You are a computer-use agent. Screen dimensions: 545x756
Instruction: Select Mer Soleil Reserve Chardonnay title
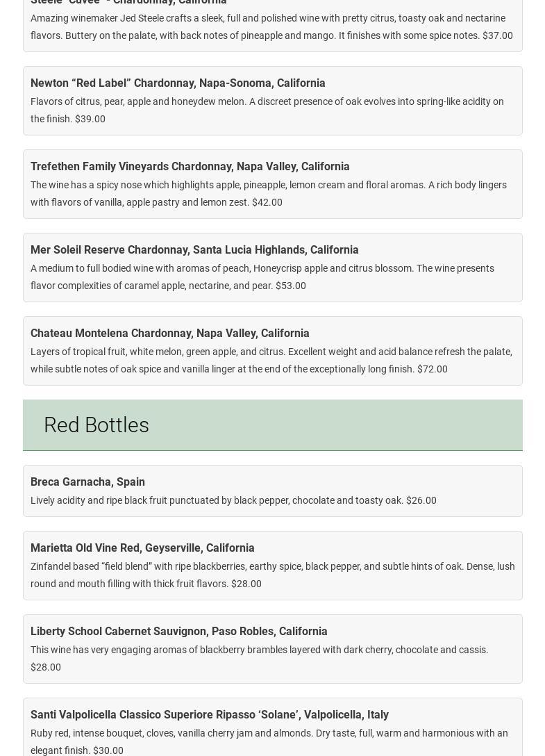pyautogui.click(x=194, y=250)
